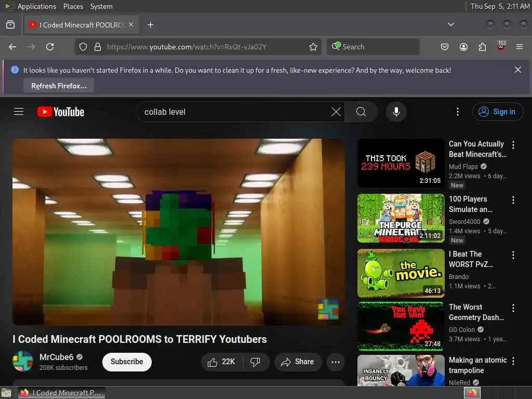Open the Firefox account icon
Viewport: 532px width, 399px height.
point(463,47)
